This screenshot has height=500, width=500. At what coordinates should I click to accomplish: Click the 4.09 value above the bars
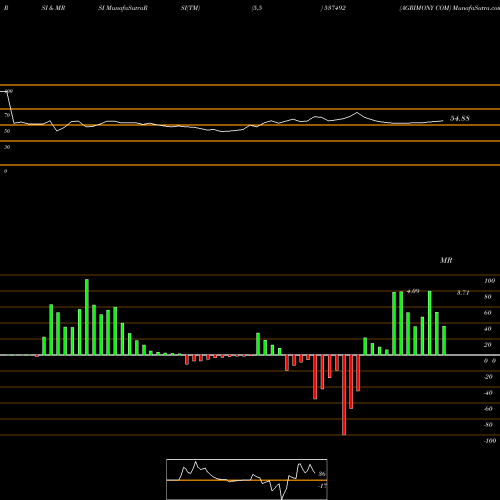pyautogui.click(x=413, y=291)
